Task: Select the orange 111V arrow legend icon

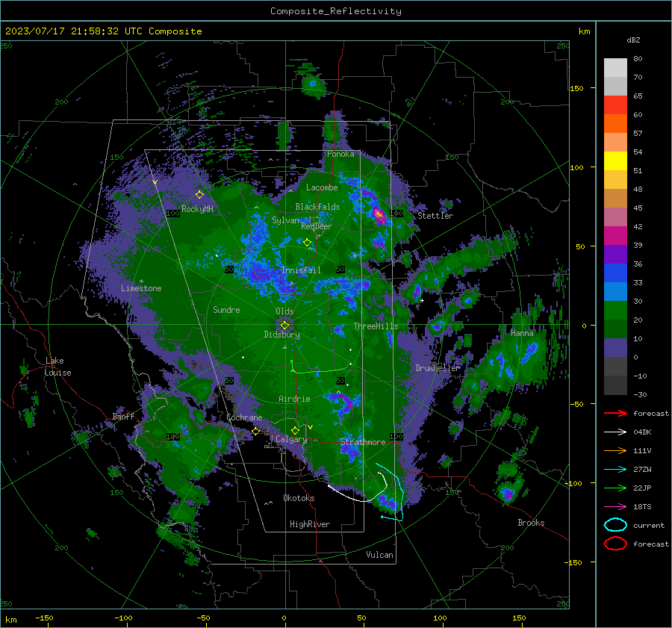Action: click(615, 450)
